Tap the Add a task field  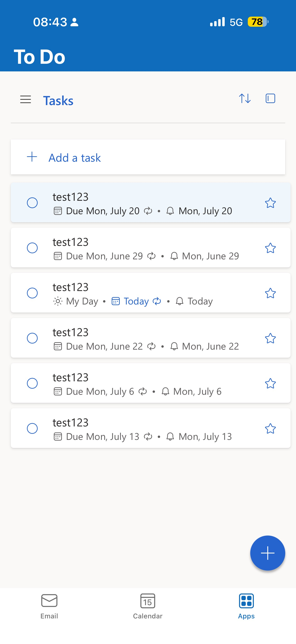148,157
